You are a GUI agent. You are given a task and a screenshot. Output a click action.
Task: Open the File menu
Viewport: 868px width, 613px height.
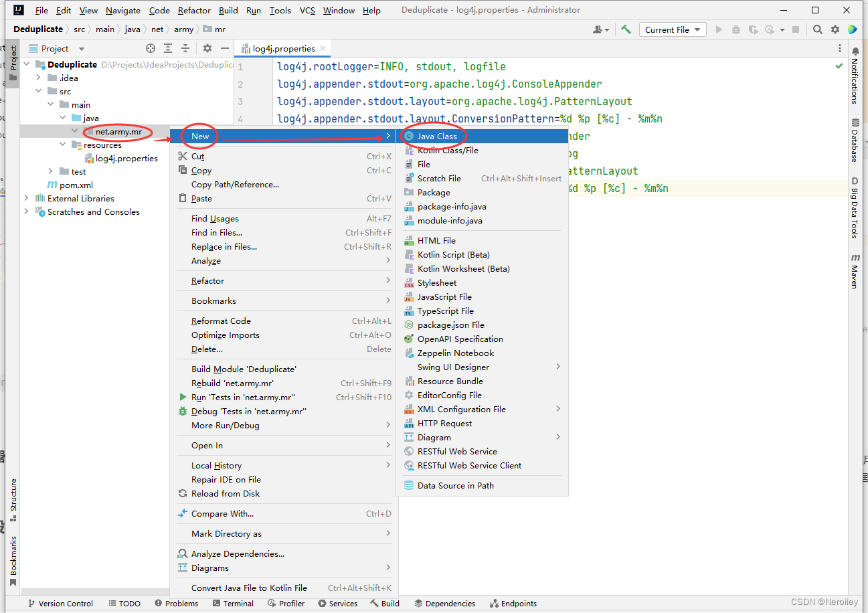pyautogui.click(x=41, y=10)
